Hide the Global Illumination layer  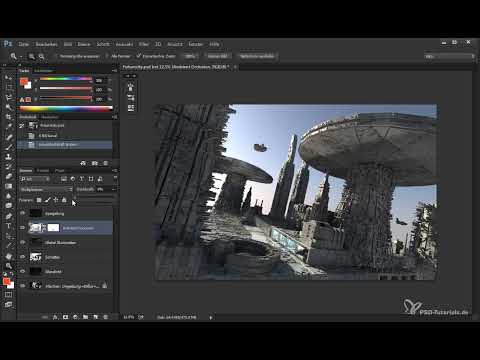click(x=23, y=242)
